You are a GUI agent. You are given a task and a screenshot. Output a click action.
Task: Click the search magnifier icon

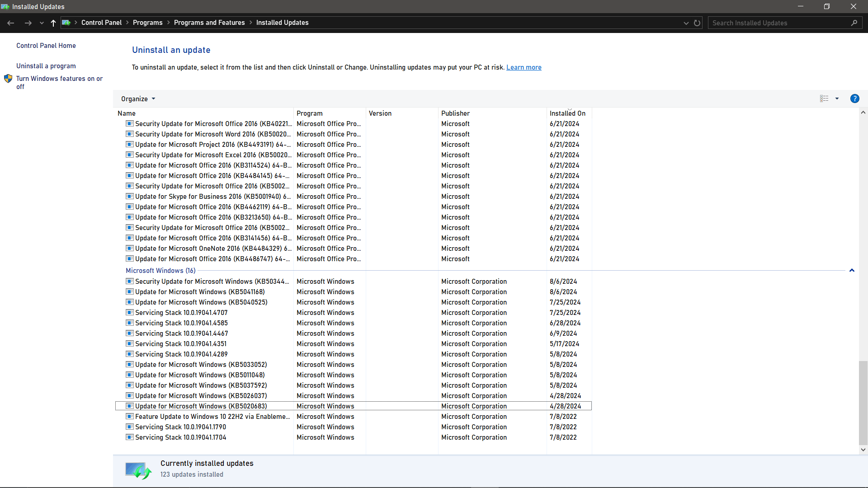854,23
